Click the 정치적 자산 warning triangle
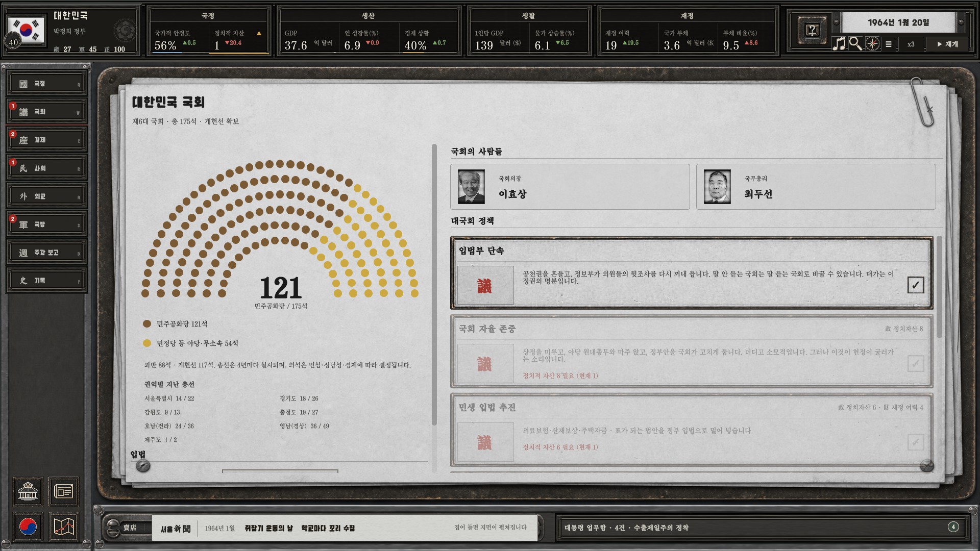This screenshot has width=980, height=551. 259,33
